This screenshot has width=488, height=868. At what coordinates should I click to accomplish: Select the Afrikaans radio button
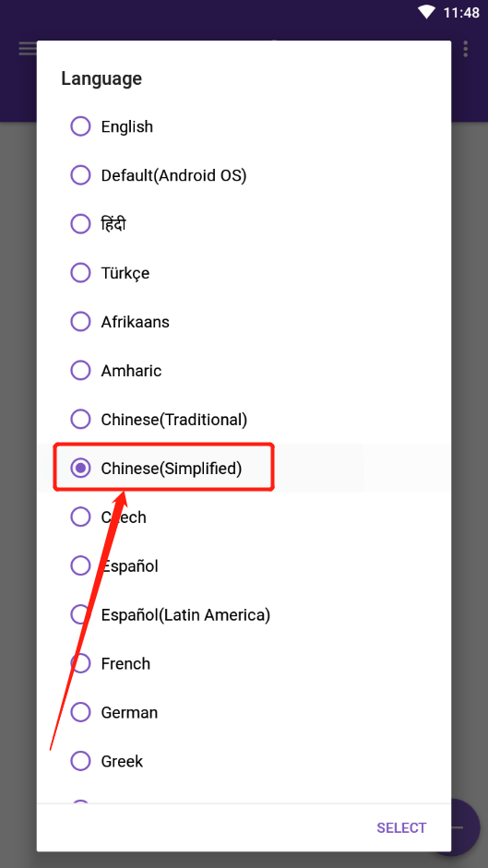[80, 322]
